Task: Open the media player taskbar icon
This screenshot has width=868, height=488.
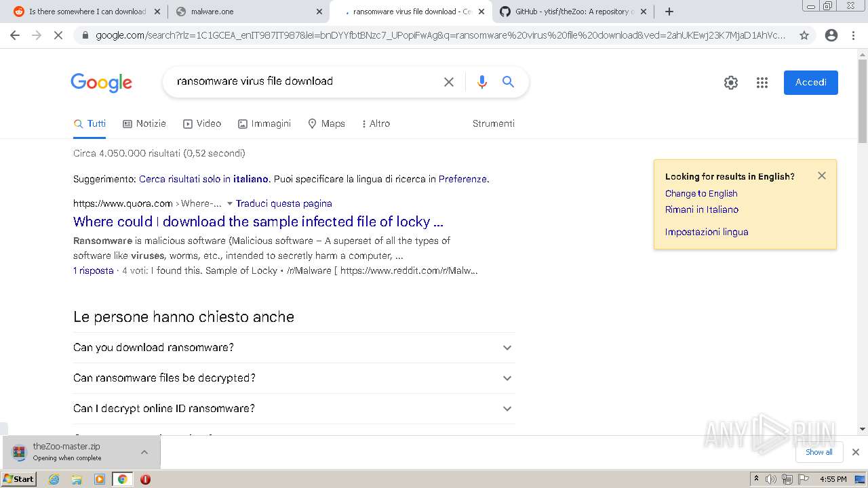Action: (100, 479)
